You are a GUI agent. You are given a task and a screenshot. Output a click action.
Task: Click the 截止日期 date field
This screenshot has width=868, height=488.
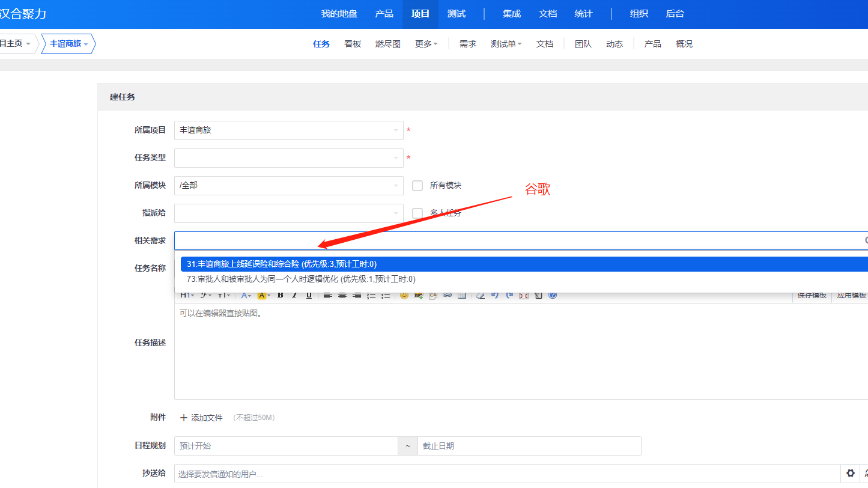point(529,446)
